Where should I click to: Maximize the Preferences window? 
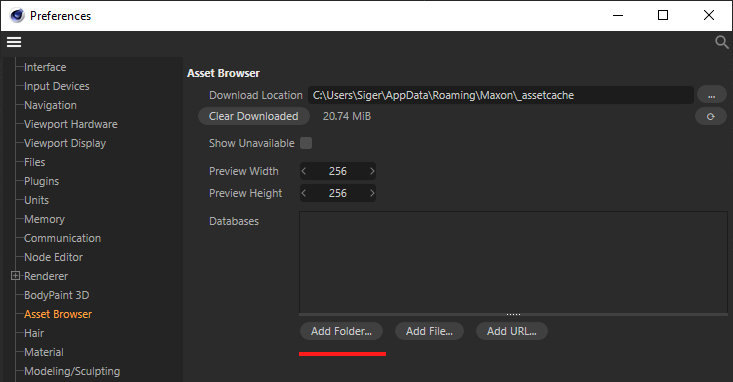[x=663, y=15]
